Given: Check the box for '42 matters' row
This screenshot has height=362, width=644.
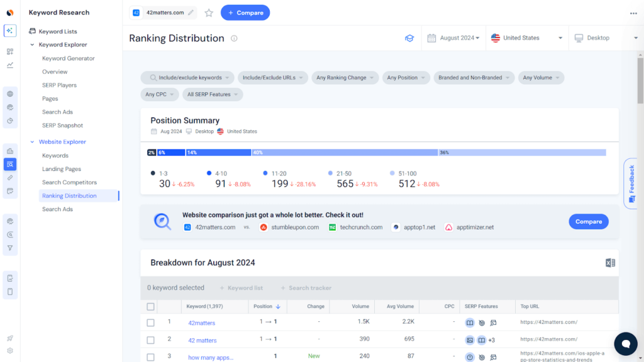Looking at the screenshot, I should coord(150,340).
